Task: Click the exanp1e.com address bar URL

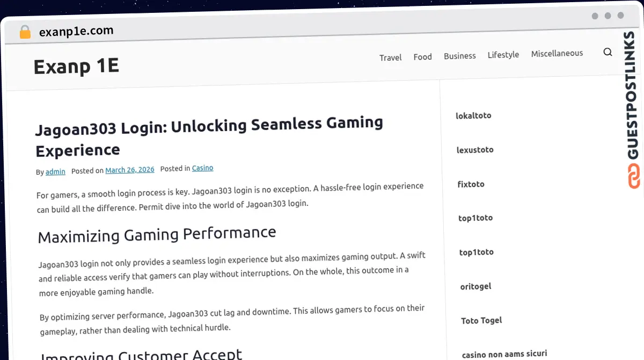Action: click(76, 31)
